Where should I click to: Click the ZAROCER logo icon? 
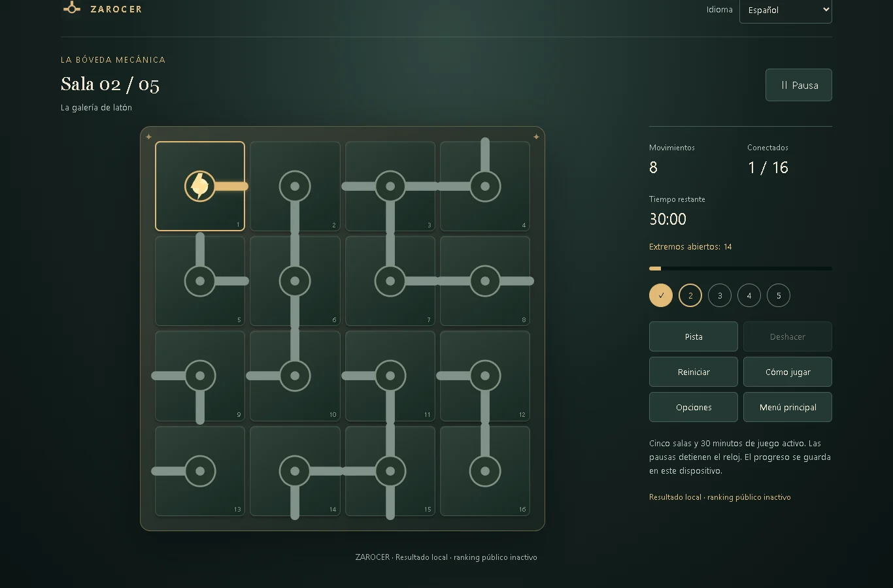point(71,8)
